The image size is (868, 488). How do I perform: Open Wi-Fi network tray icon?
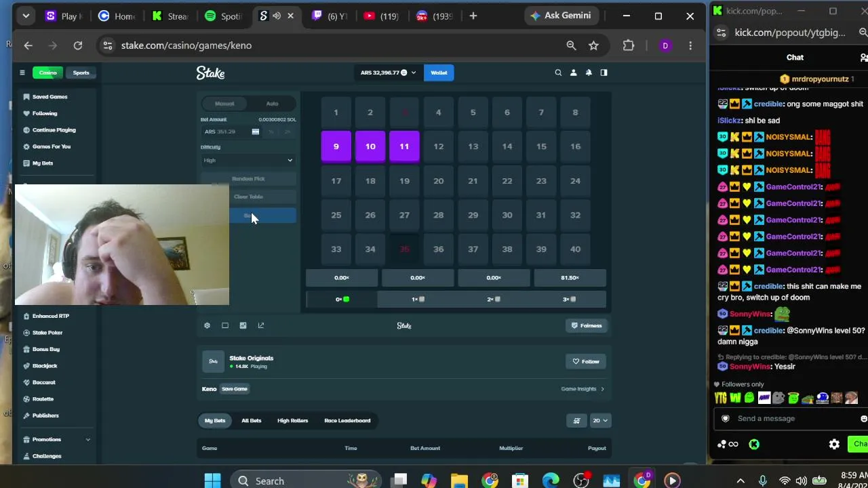click(785, 481)
